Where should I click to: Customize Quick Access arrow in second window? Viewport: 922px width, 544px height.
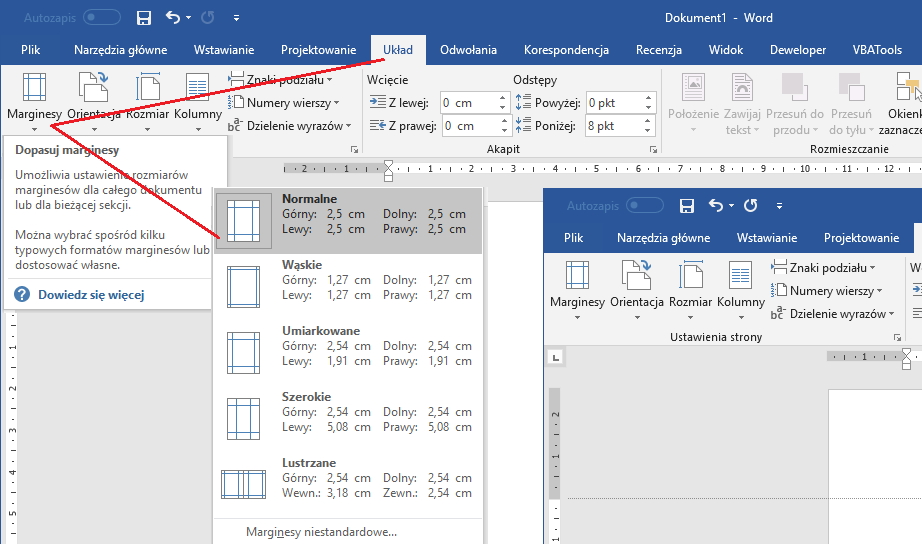tap(779, 206)
